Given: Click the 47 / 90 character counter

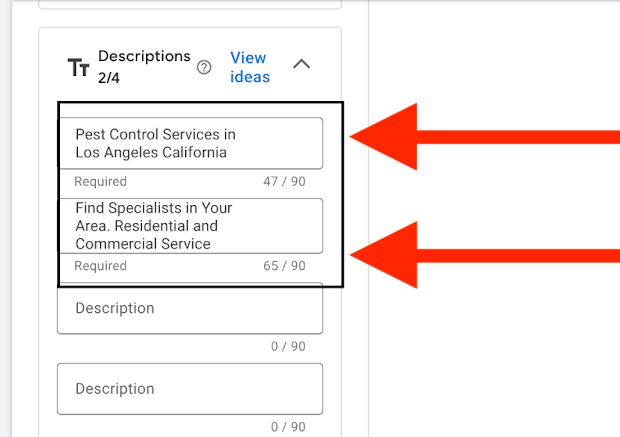Looking at the screenshot, I should pyautogui.click(x=284, y=182).
